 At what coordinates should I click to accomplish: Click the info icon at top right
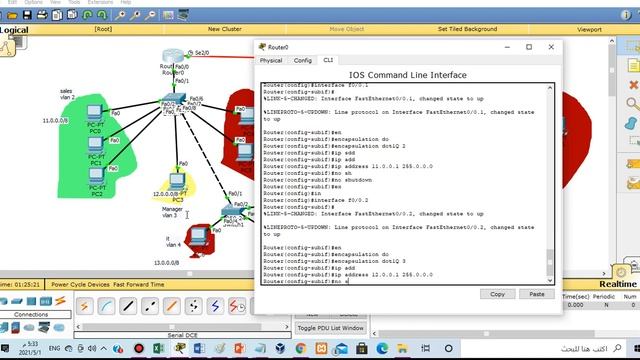pyautogui.click(x=626, y=16)
